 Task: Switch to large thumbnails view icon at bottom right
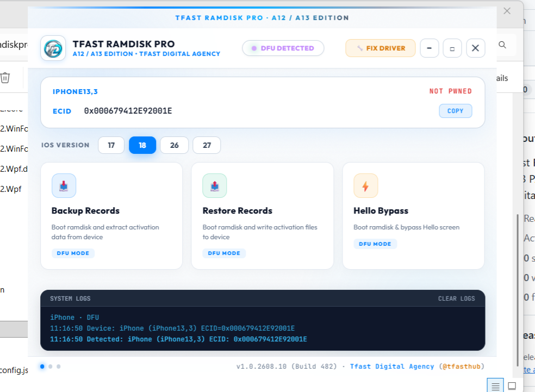(x=512, y=385)
